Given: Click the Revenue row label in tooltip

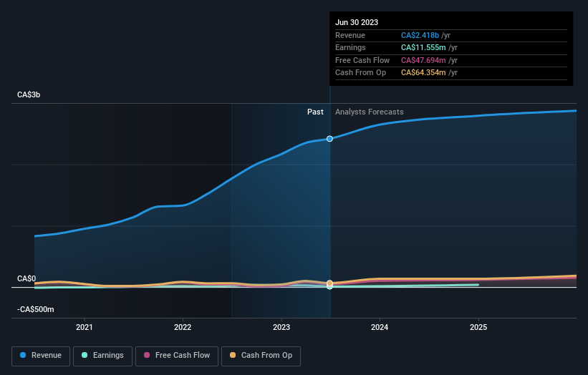Looking at the screenshot, I should [x=350, y=35].
